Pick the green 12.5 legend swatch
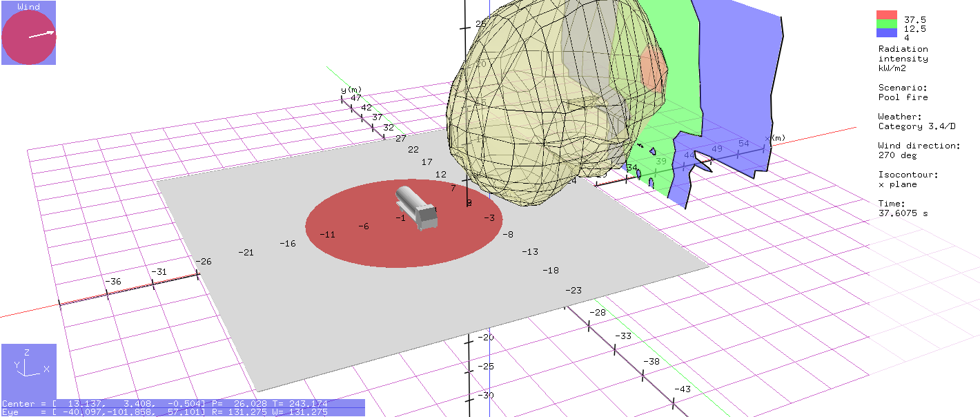Screen dimensions: 980x417 point(887,25)
